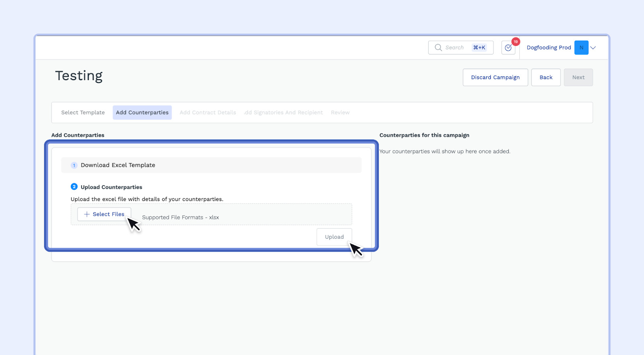Click the red 19 notification badge
Screen dimensions: 644x355
pyautogui.click(x=516, y=42)
